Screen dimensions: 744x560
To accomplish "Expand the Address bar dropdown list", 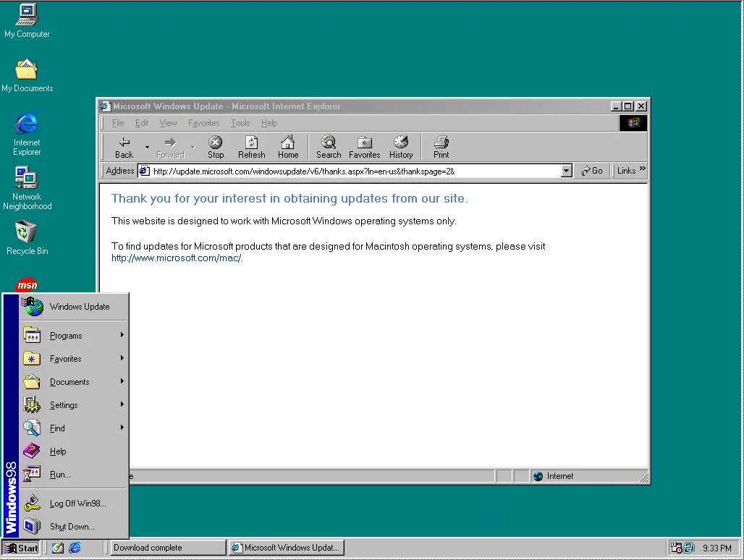I will tap(566, 171).
